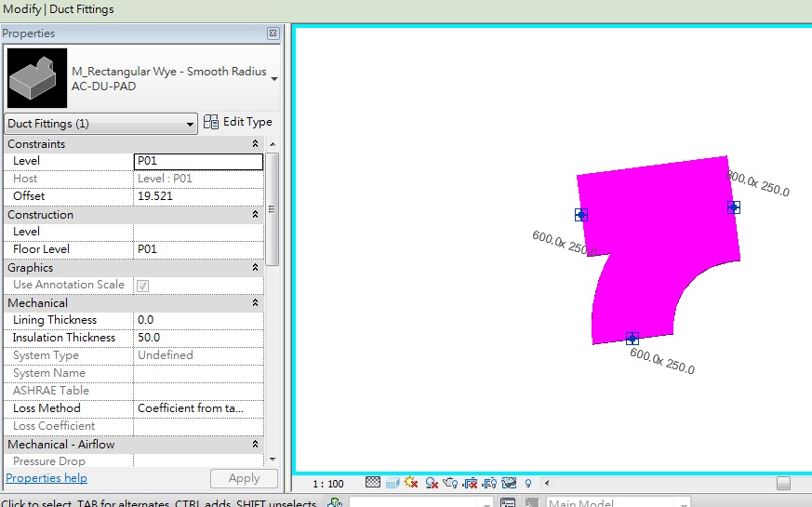The height and width of the screenshot is (507, 812).
Task: Click the System Name row label
Action: [x=49, y=373]
